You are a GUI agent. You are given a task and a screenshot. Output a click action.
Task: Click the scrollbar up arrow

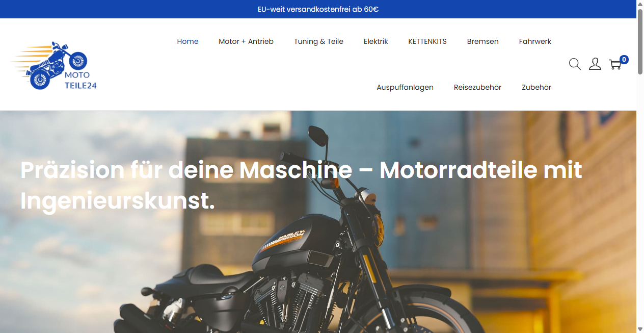tap(640, 4)
